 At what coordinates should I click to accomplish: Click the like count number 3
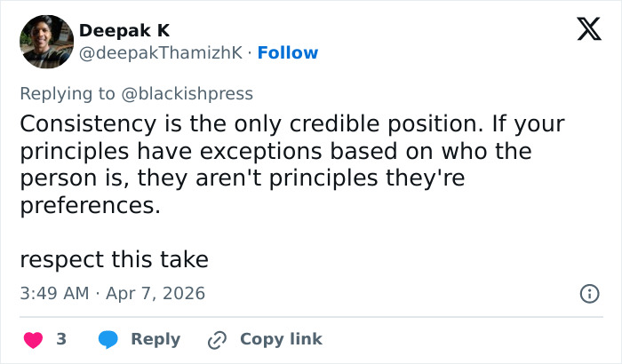61,339
